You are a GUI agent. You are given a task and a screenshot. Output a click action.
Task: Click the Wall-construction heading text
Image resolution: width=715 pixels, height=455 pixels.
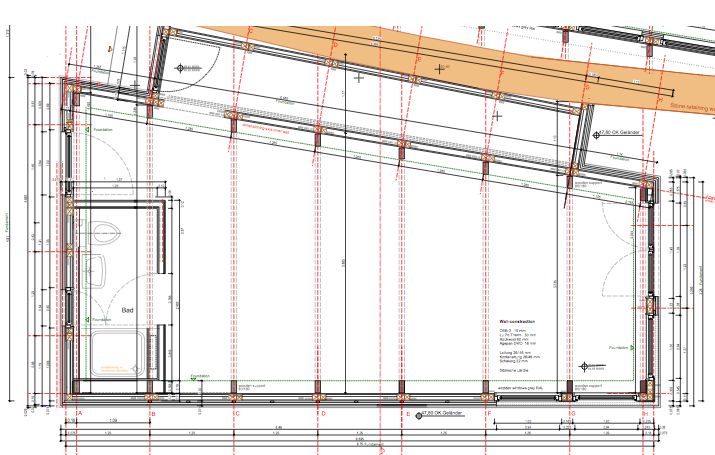[519, 321]
